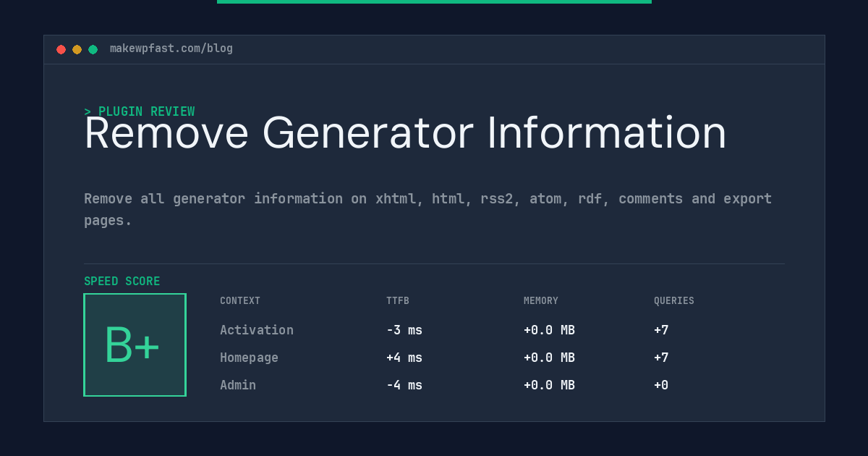868x456 pixels.
Task: Click Activation memory value +0.0 MB
Action: (x=549, y=330)
